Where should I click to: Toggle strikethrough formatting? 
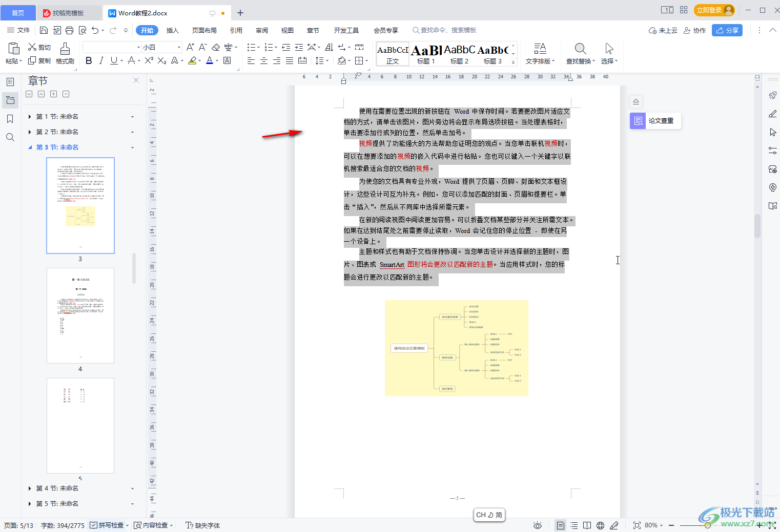(x=131, y=60)
